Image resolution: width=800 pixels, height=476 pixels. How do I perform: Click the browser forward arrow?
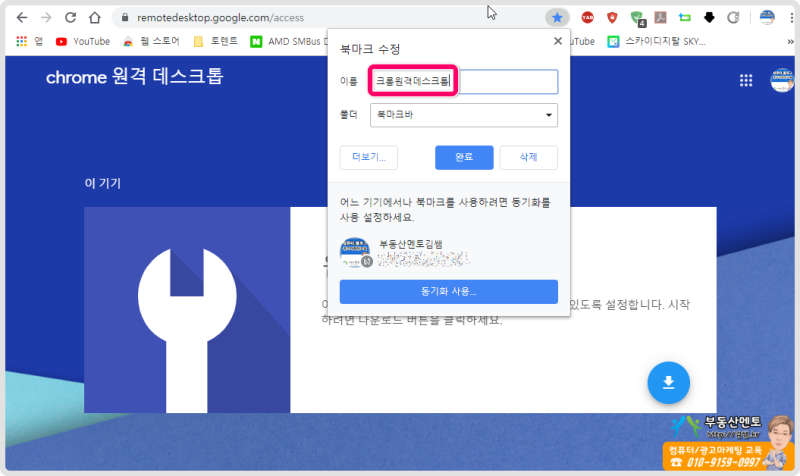coord(46,18)
